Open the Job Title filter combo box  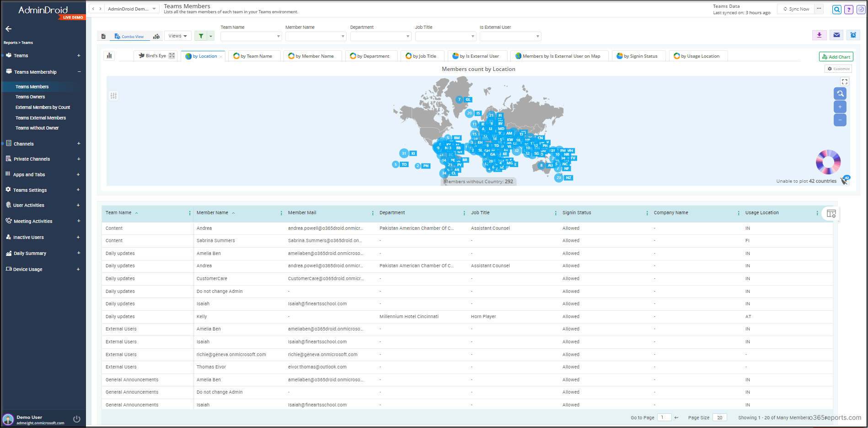pyautogui.click(x=446, y=36)
